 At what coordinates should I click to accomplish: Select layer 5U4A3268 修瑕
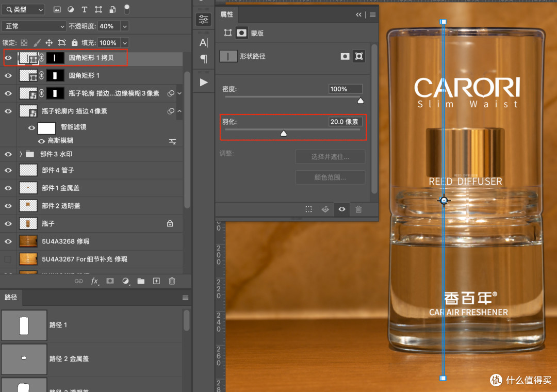click(91, 241)
